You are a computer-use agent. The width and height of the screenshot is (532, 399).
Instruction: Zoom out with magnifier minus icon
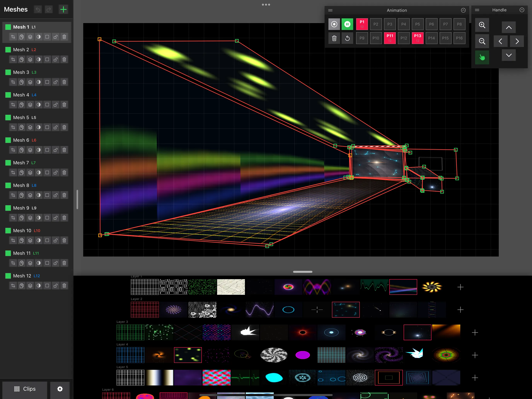[x=482, y=41]
